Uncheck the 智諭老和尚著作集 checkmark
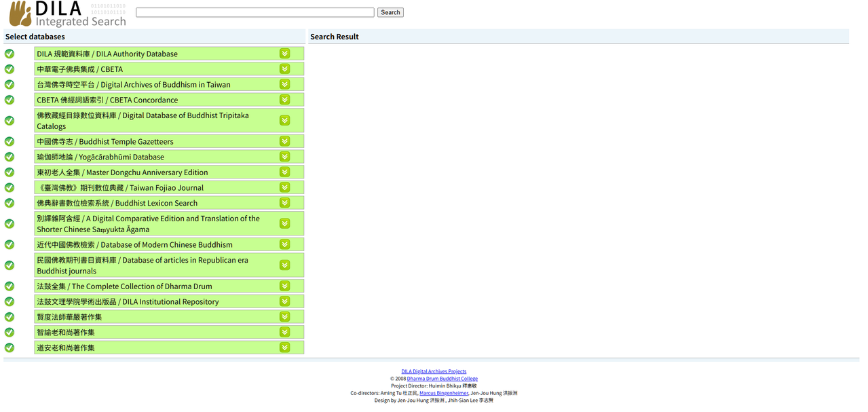868x412 pixels. 10,332
